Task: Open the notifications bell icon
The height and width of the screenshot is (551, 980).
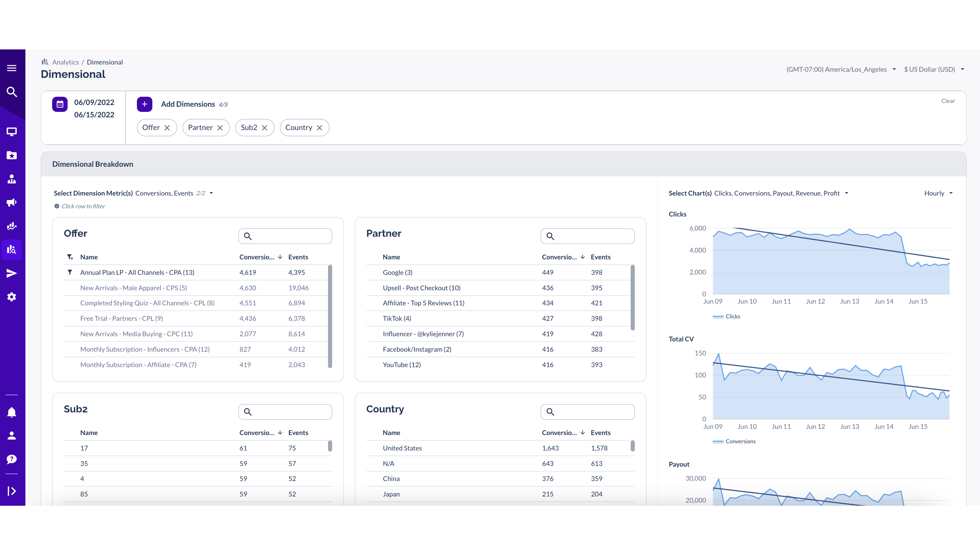Action: 12,412
